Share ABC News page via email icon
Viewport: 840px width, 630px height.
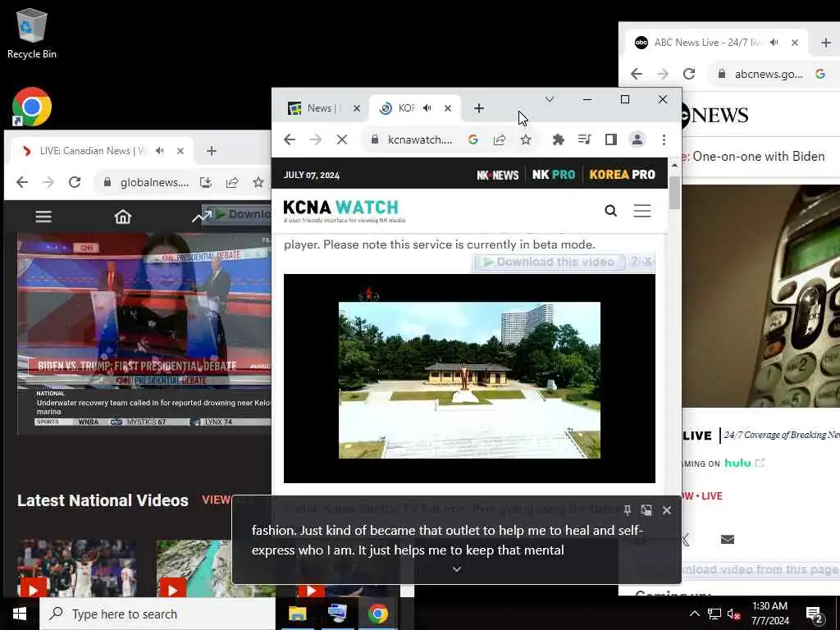pos(728,539)
